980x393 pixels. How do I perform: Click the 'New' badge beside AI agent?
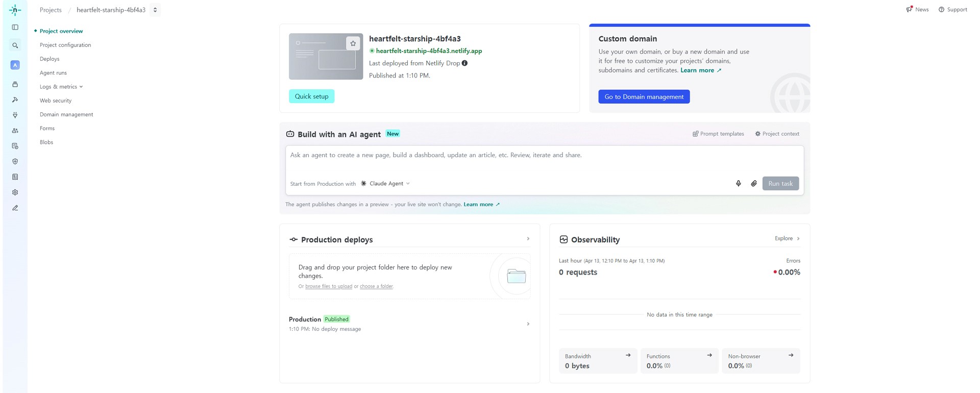point(393,134)
